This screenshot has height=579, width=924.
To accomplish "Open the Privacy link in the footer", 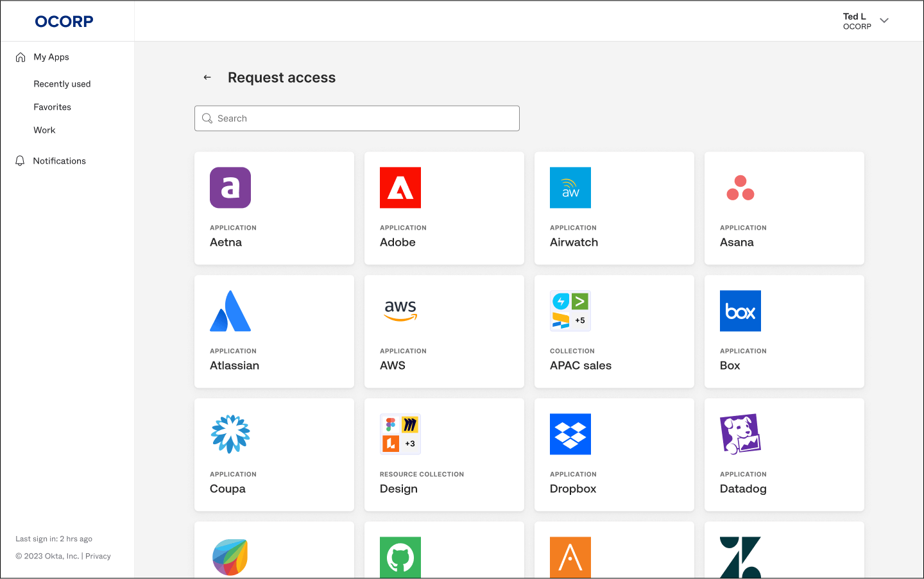I will pyautogui.click(x=98, y=556).
